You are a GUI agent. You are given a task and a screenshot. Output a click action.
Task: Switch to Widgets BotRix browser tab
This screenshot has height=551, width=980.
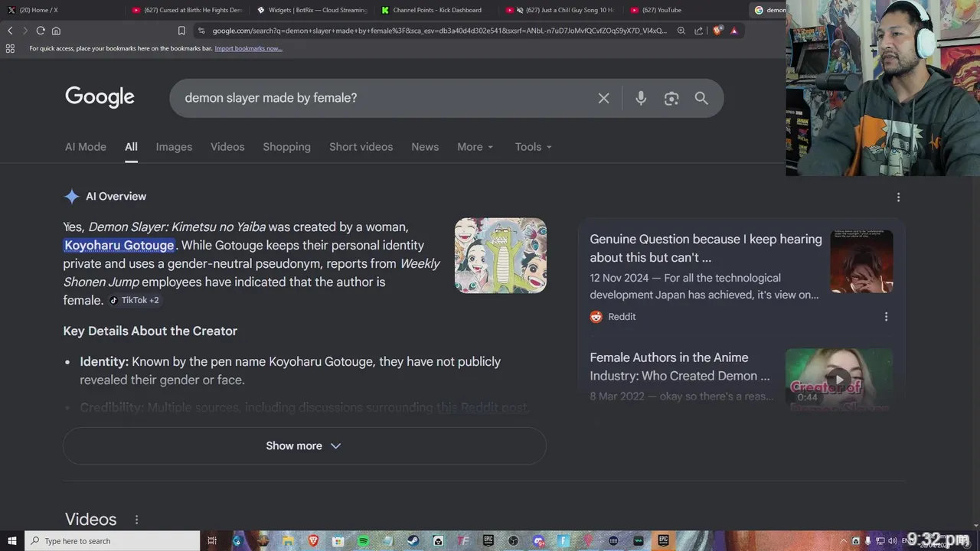coord(312,10)
